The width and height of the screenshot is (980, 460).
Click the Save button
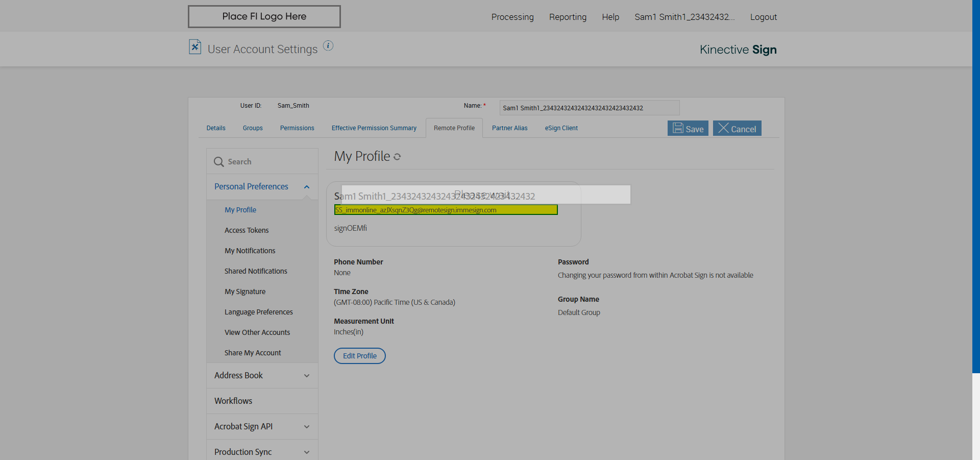[x=688, y=129]
